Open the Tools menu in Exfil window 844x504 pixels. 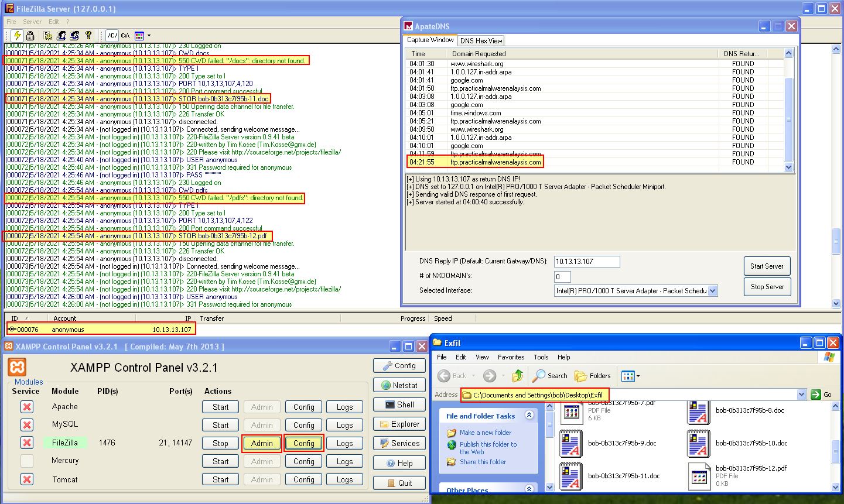pyautogui.click(x=541, y=357)
